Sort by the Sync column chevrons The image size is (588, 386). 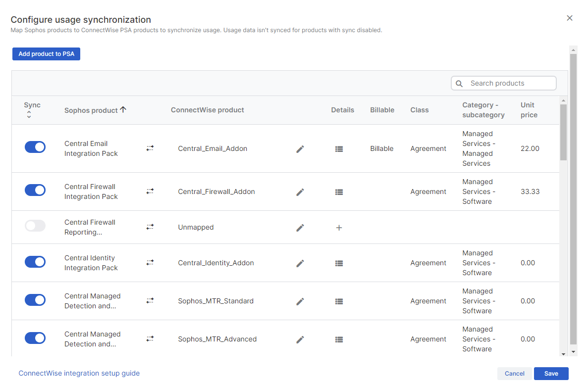click(x=29, y=115)
